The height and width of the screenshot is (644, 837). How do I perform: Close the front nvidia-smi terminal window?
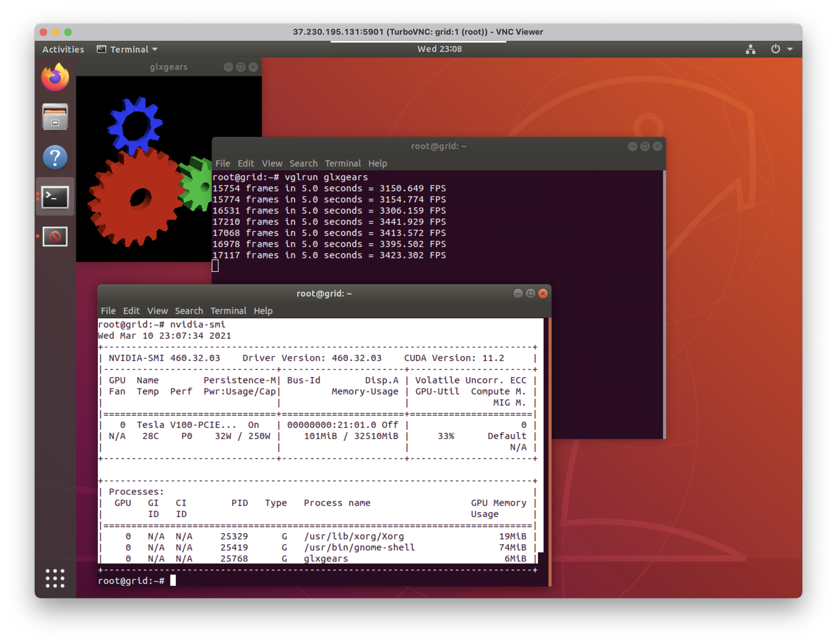tap(543, 294)
